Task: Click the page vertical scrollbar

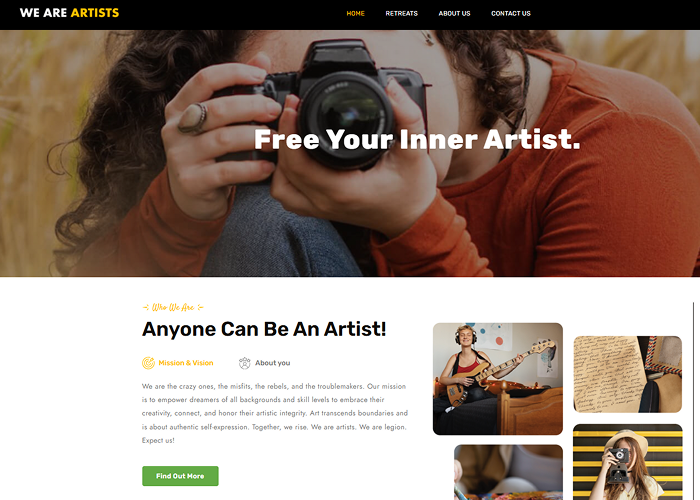Action: coord(693,401)
